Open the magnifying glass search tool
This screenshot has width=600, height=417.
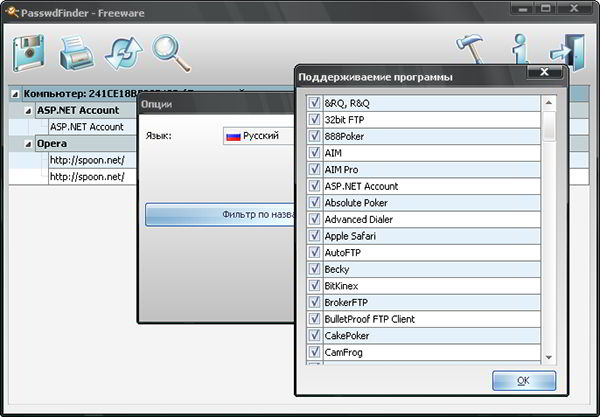pos(171,53)
